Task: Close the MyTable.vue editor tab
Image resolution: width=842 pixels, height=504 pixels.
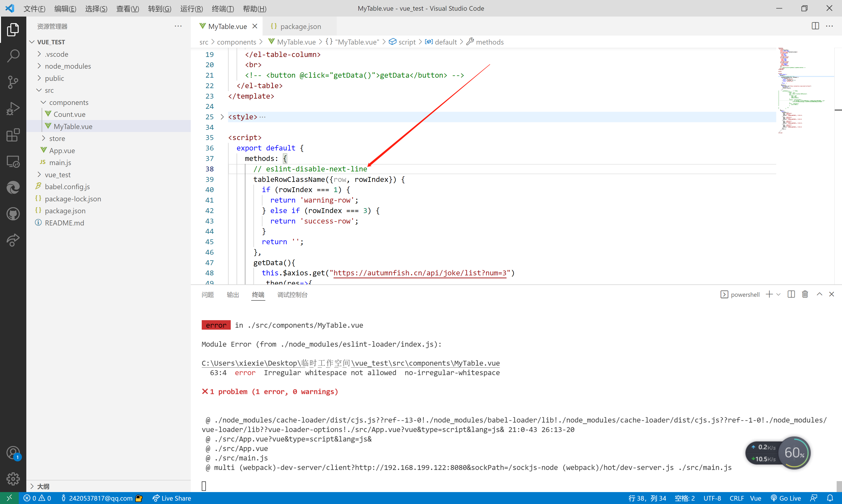Action: 255,26
